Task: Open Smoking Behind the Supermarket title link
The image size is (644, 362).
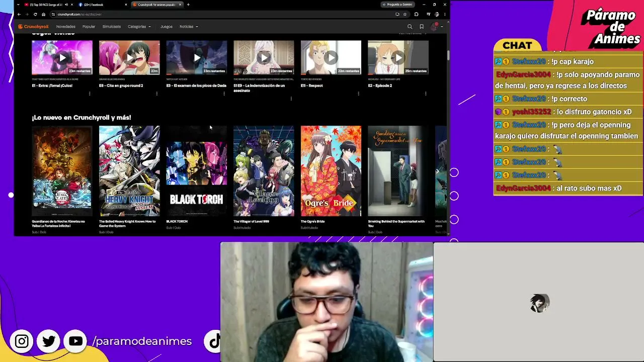Action: coord(396,223)
